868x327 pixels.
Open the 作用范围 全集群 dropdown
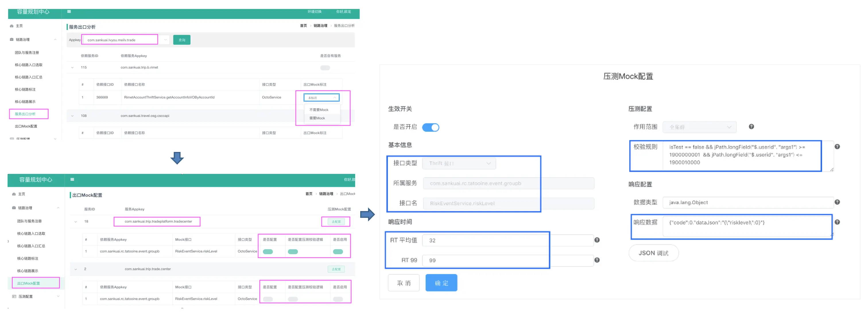click(700, 126)
